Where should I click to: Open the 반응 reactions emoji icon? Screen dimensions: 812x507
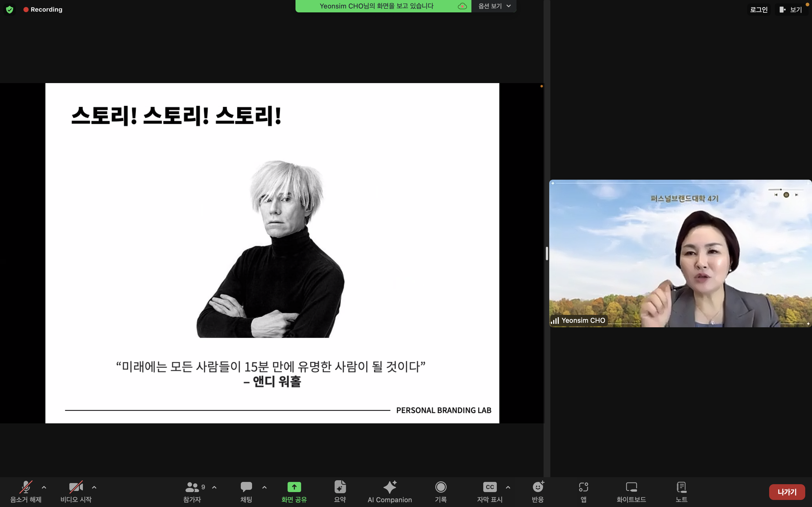[x=538, y=487]
